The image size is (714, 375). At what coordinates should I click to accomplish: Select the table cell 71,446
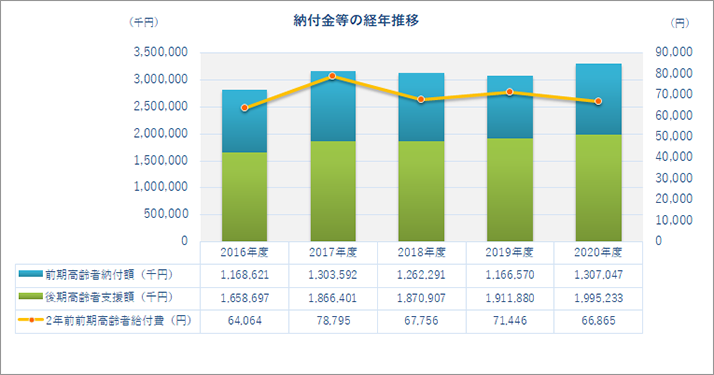510,321
